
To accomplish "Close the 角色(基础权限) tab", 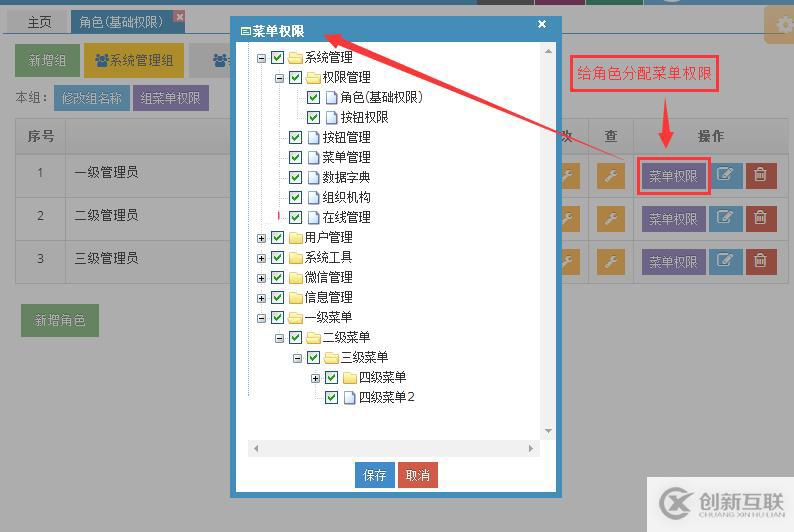I will tap(179, 17).
